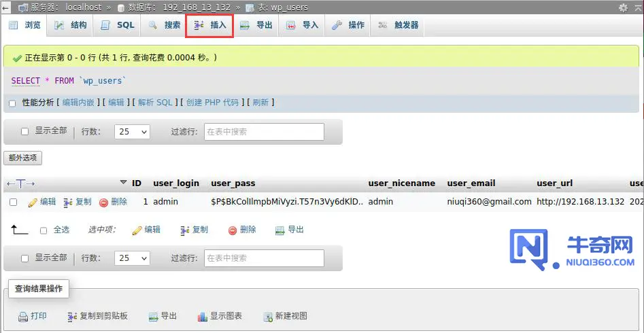This screenshot has width=644, height=333.
Task: Click the admin user_nicename cell
Action: (381, 202)
